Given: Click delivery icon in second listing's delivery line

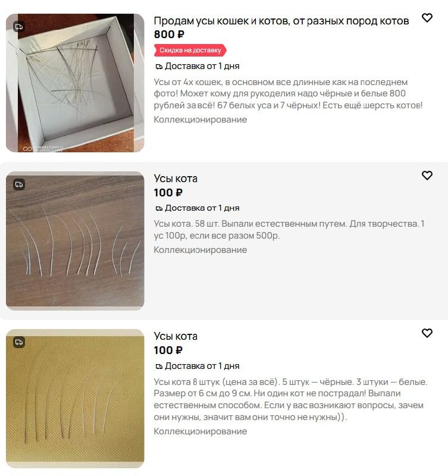Looking at the screenshot, I should click(x=159, y=208).
